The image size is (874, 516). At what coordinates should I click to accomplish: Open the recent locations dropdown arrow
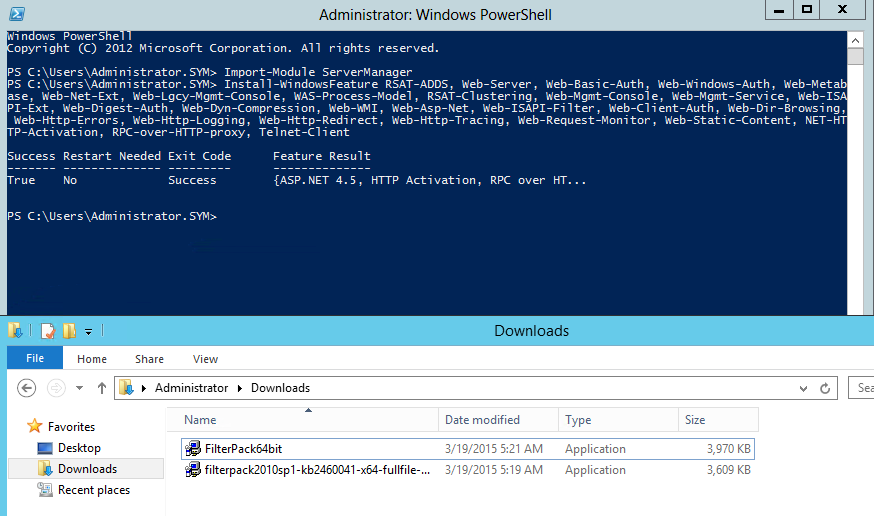click(x=80, y=388)
